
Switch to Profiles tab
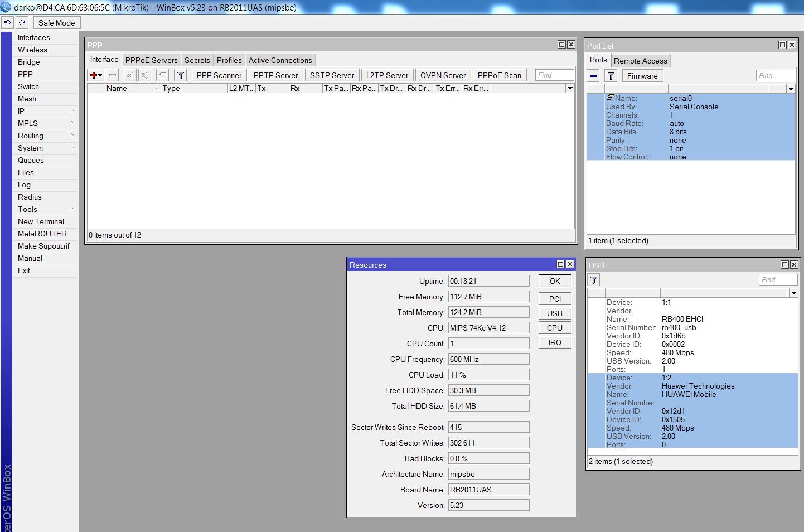tap(229, 60)
